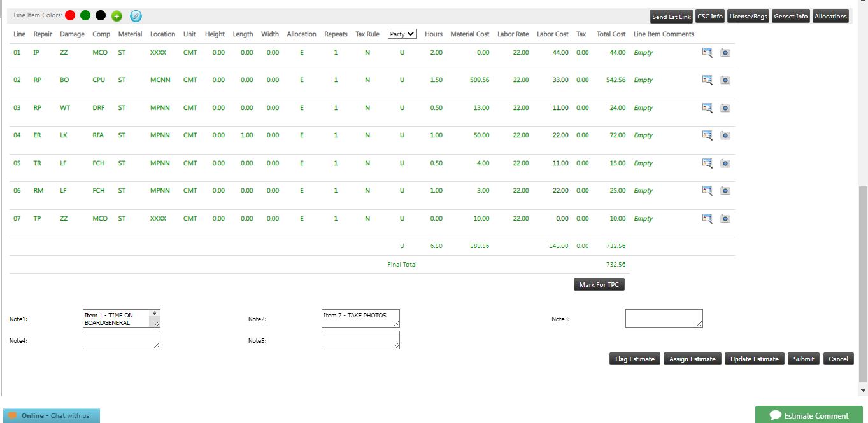Submit the estimate
The image size is (868, 423).
pyautogui.click(x=803, y=359)
